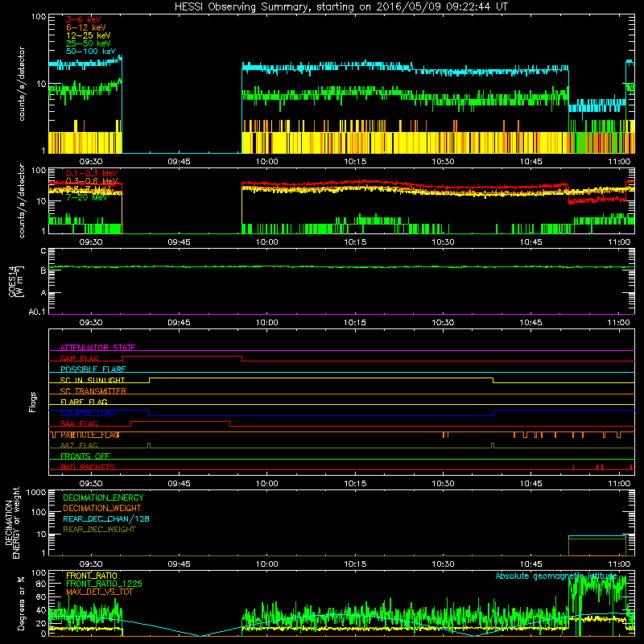Click the FLARE_FLAG label
This screenshot has height=644, width=644.
[x=84, y=402]
